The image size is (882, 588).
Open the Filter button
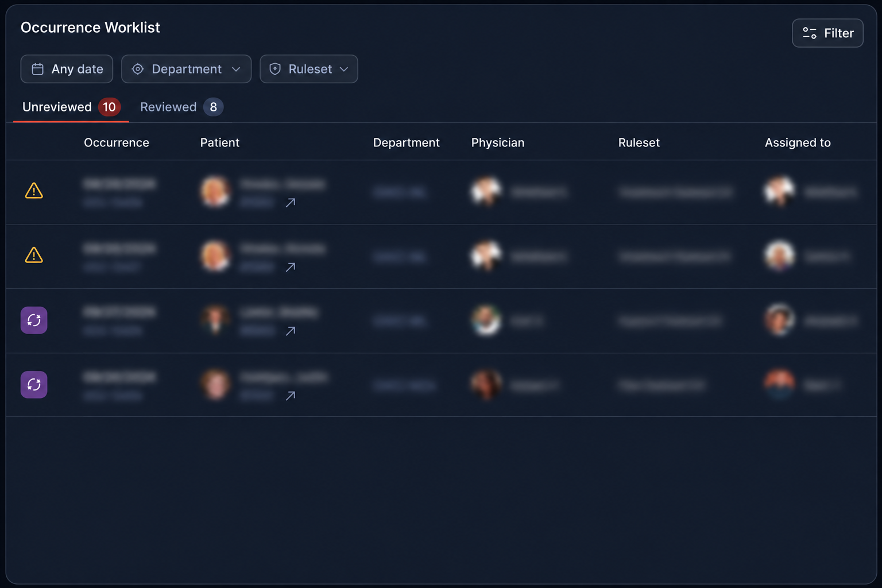827,33
